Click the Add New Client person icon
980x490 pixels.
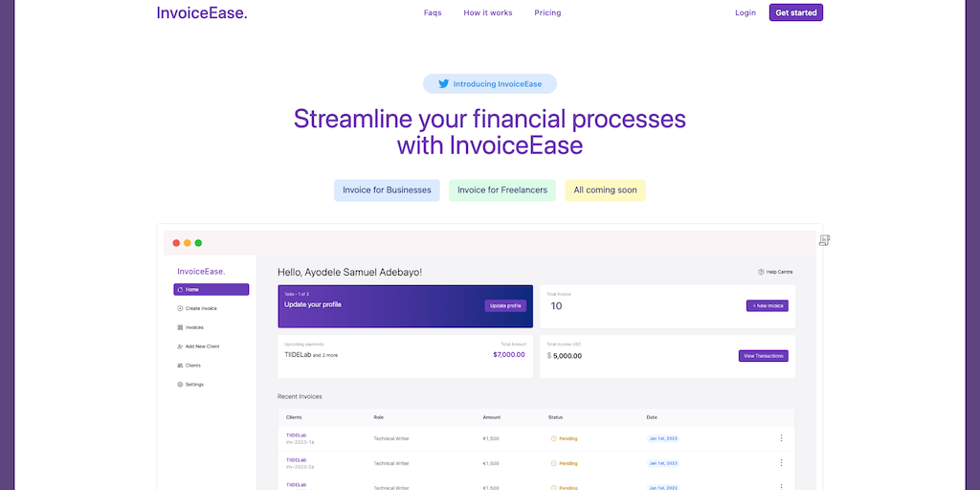pyautogui.click(x=180, y=346)
